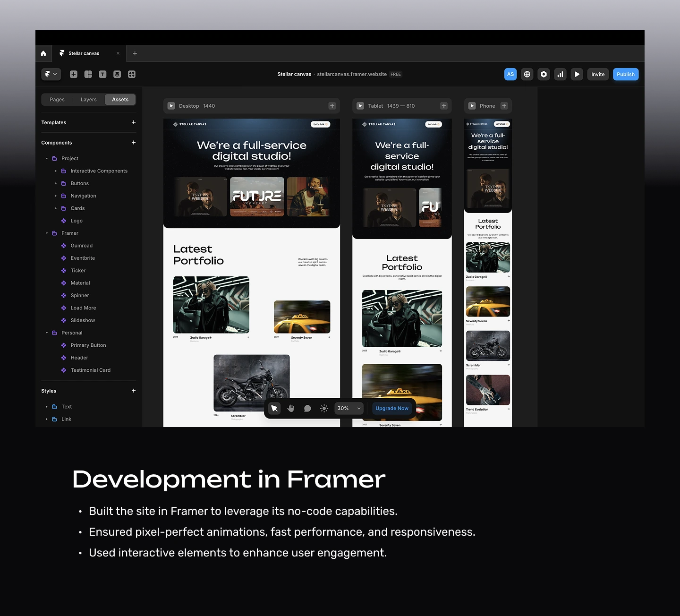Screen dimensions: 680x616
Task: Select the Assets tab
Action: 120,100
